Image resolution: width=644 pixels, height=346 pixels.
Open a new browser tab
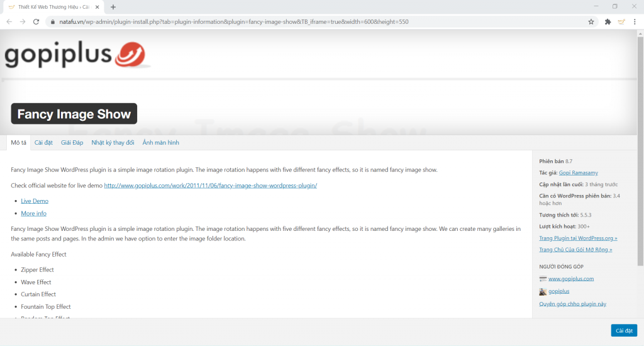click(x=113, y=7)
